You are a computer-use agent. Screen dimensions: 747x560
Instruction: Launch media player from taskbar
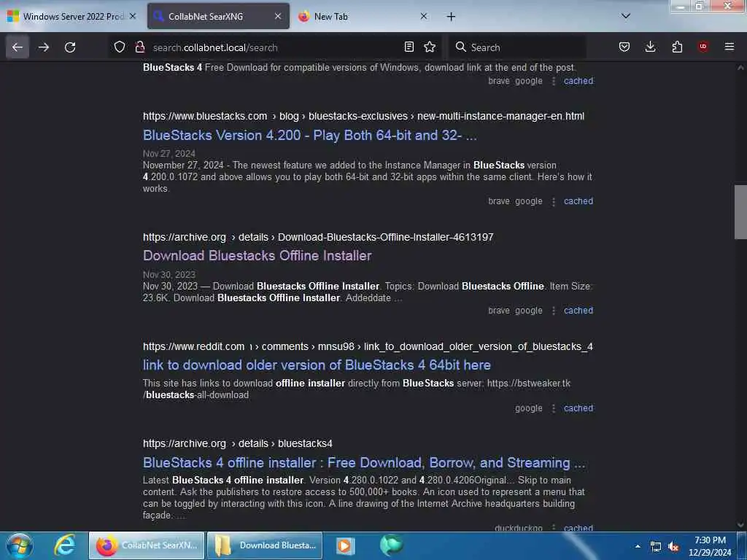pyautogui.click(x=345, y=545)
